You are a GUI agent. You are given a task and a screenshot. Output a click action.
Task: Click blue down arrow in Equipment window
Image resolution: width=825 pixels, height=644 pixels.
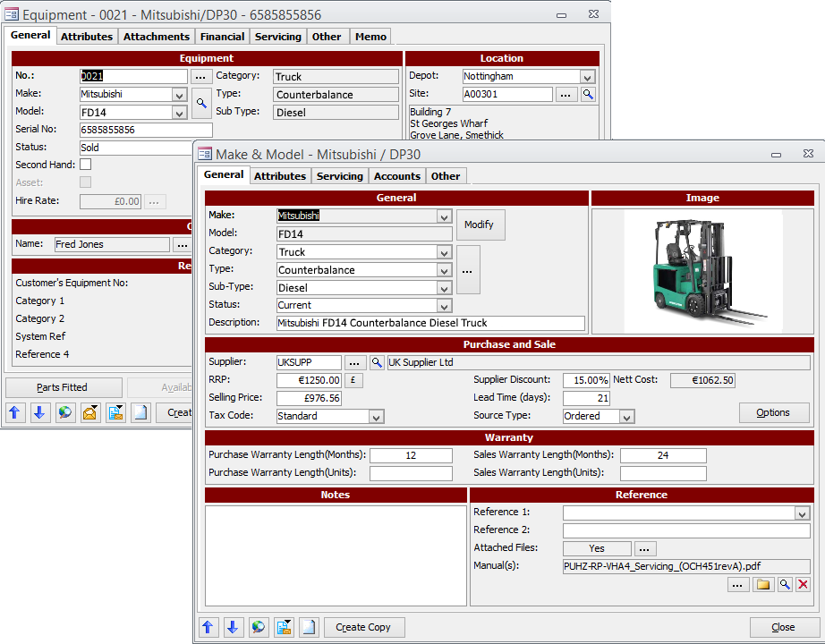[39, 412]
